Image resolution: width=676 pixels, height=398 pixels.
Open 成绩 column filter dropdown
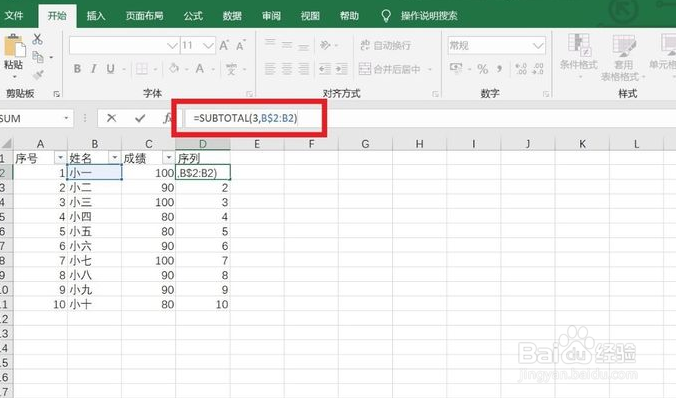169,158
